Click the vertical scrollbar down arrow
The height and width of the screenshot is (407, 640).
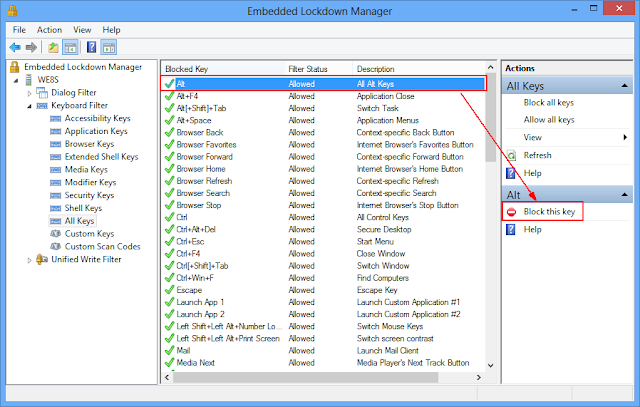pos(491,365)
